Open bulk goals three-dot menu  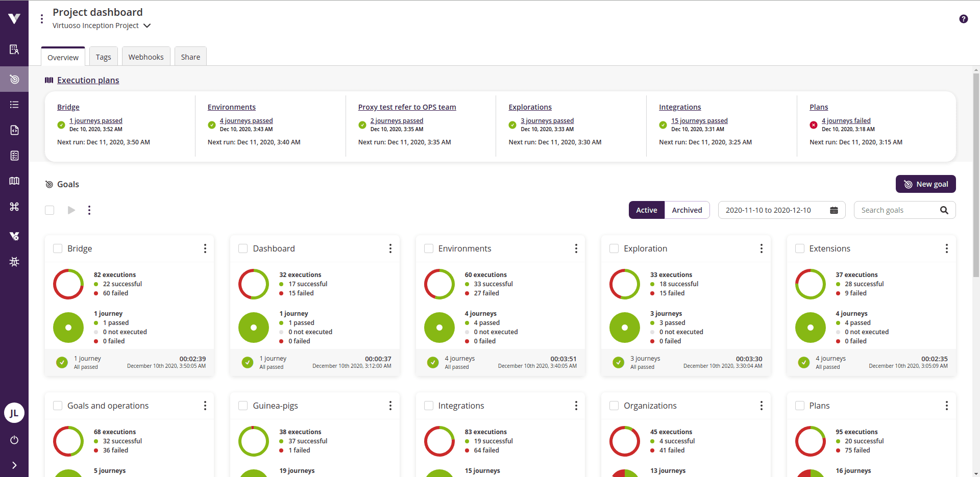click(89, 210)
